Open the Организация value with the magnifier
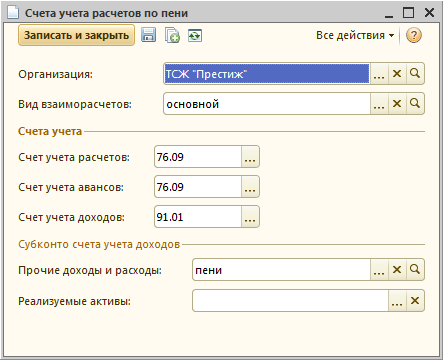This screenshot has width=443, height=360. tap(415, 74)
